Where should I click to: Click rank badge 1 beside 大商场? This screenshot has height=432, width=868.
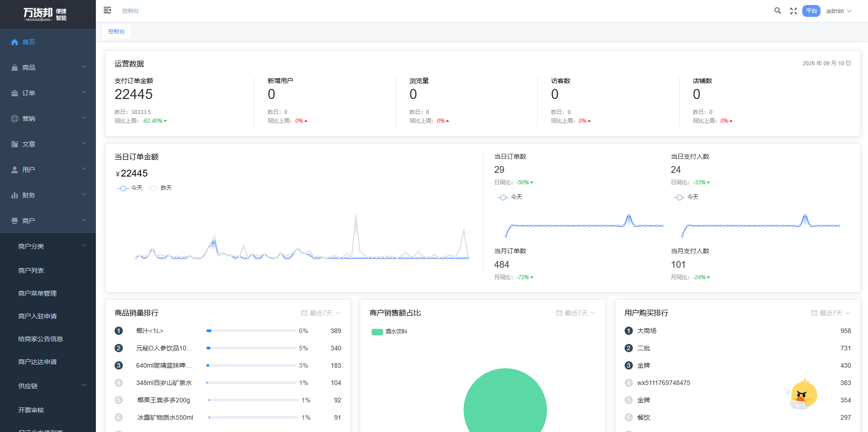pyautogui.click(x=629, y=331)
